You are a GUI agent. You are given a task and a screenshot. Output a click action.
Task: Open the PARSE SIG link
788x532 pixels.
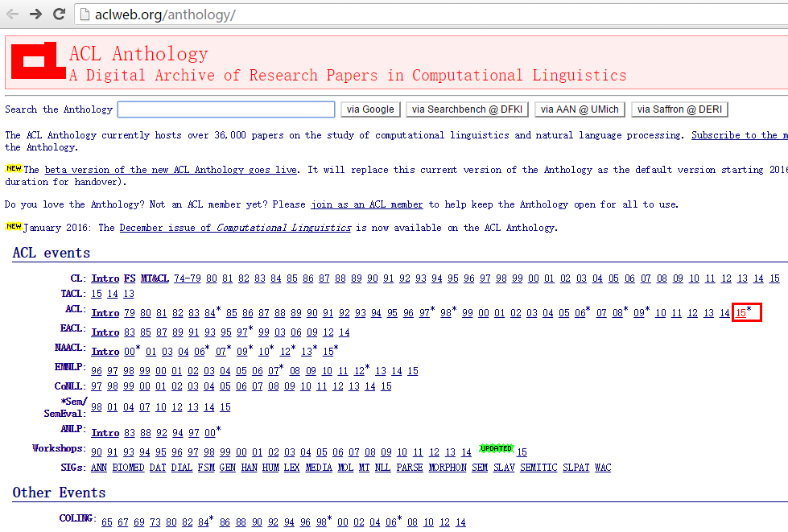[410, 468]
